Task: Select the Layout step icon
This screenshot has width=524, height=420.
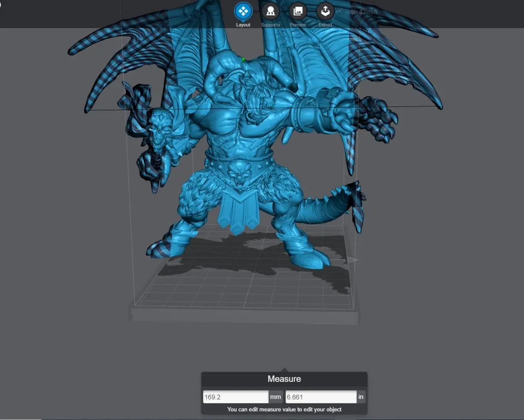Action: tap(243, 11)
